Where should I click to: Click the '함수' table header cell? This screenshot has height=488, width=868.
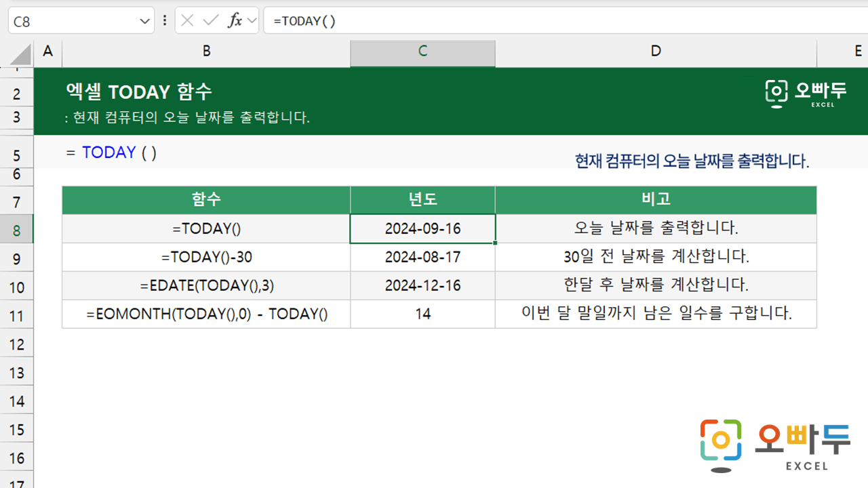click(206, 200)
